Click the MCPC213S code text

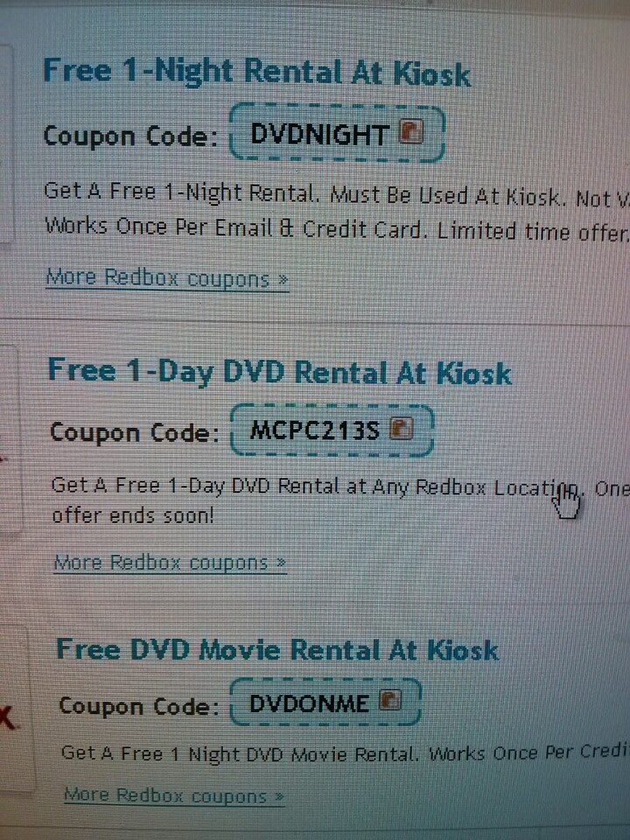[315, 430]
